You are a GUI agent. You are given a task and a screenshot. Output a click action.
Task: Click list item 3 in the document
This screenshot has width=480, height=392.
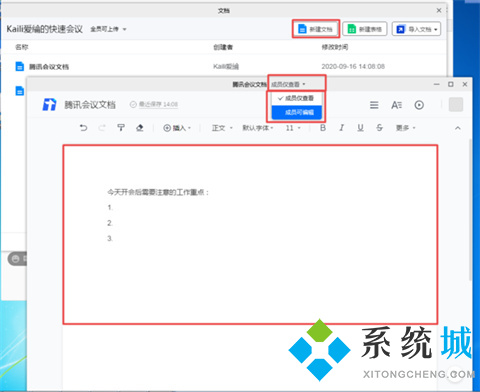point(110,238)
